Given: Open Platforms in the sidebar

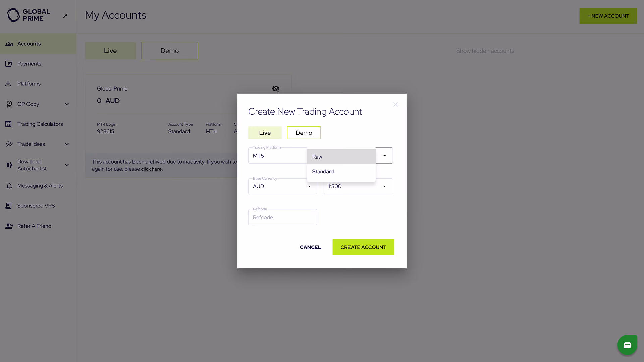Looking at the screenshot, I should click(38, 84).
